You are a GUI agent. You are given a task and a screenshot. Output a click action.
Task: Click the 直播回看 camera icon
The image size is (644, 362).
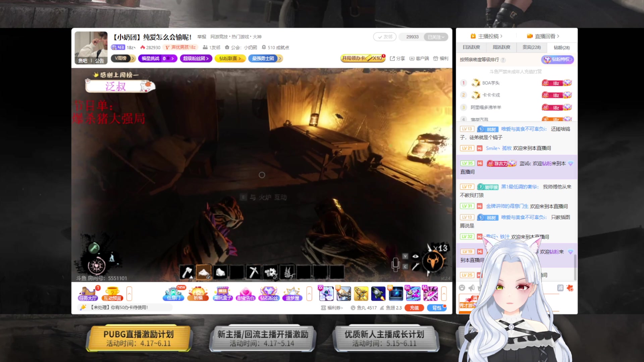[x=530, y=36]
